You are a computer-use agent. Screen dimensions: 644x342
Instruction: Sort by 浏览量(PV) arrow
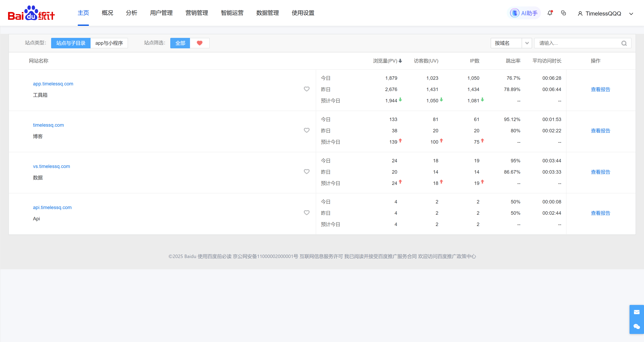[400, 61]
